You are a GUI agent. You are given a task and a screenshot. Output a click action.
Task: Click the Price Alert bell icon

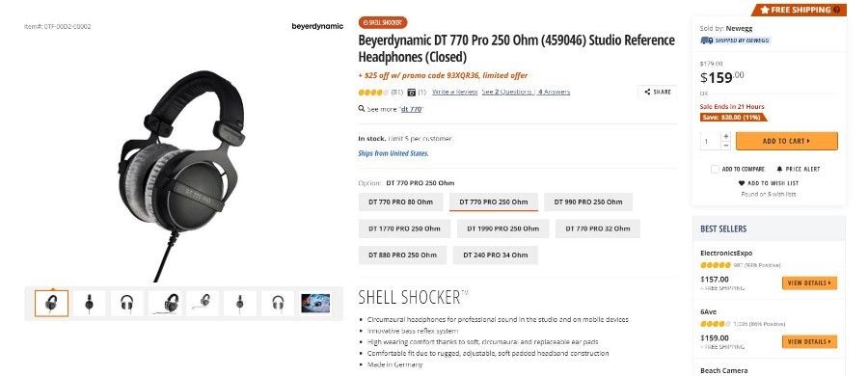[x=780, y=169]
